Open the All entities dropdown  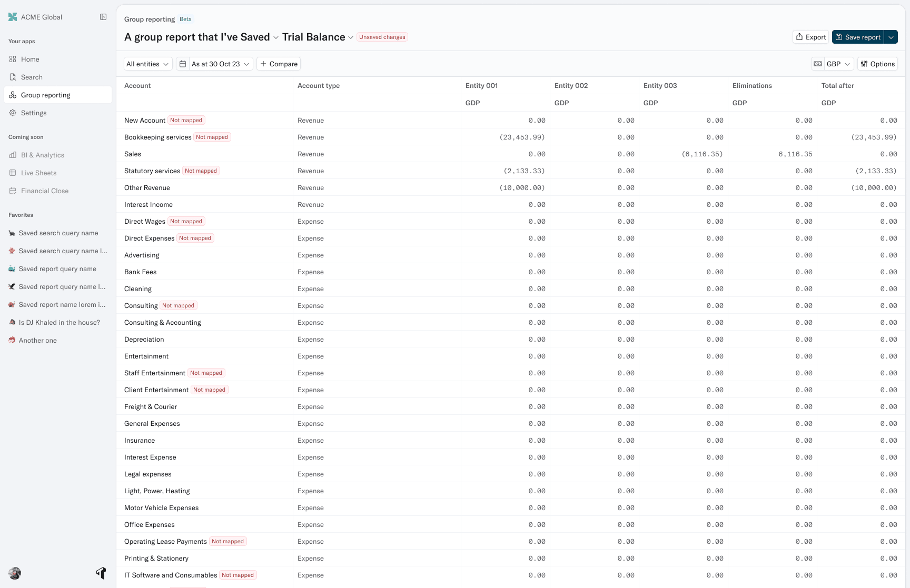point(147,64)
